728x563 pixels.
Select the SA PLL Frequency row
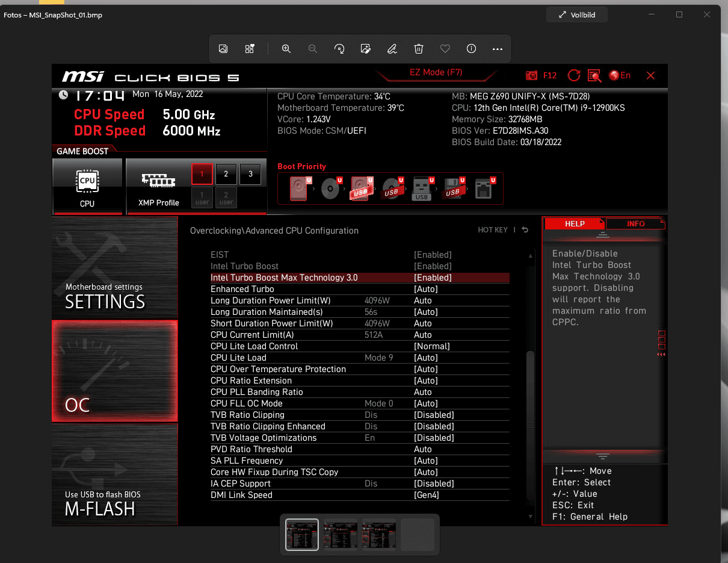click(360, 461)
